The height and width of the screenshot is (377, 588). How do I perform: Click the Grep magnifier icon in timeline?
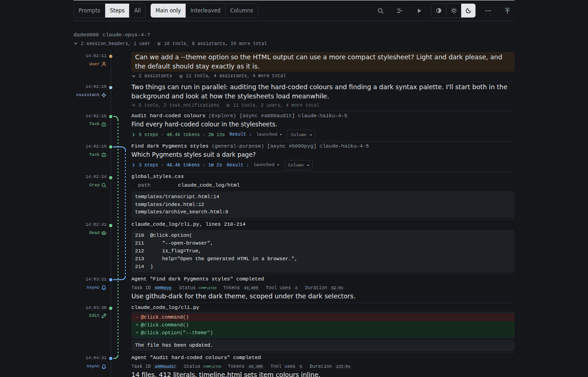pos(104,185)
